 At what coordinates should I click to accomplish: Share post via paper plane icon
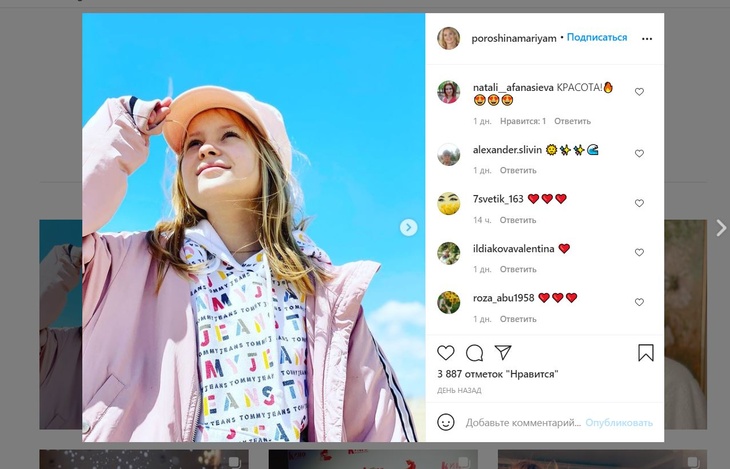point(503,352)
